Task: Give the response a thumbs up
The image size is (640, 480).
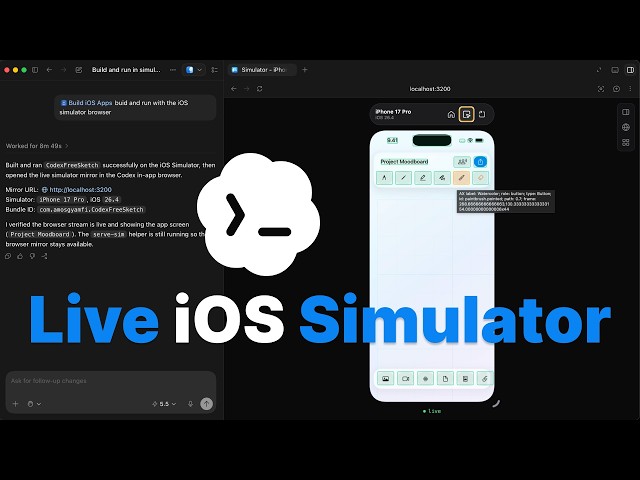Action: click(x=20, y=256)
